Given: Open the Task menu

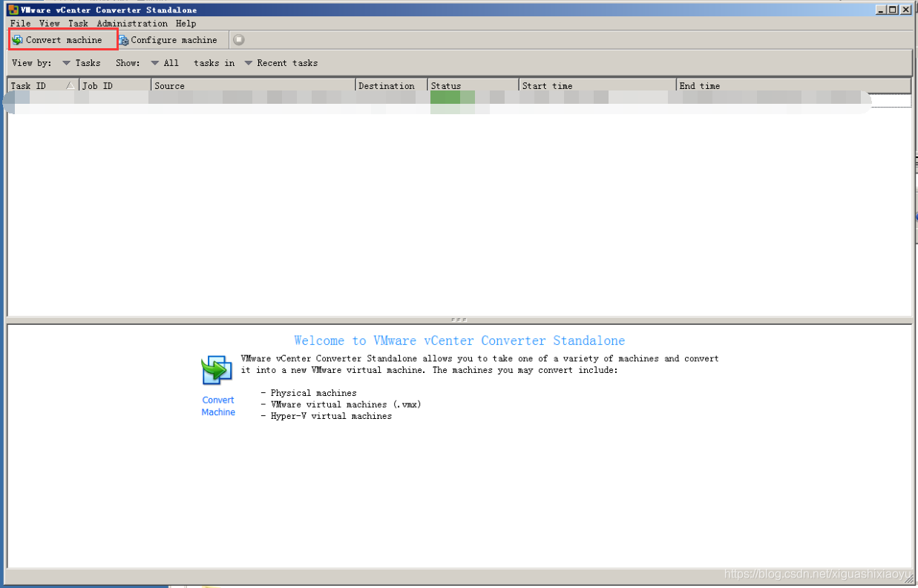Looking at the screenshot, I should [78, 24].
